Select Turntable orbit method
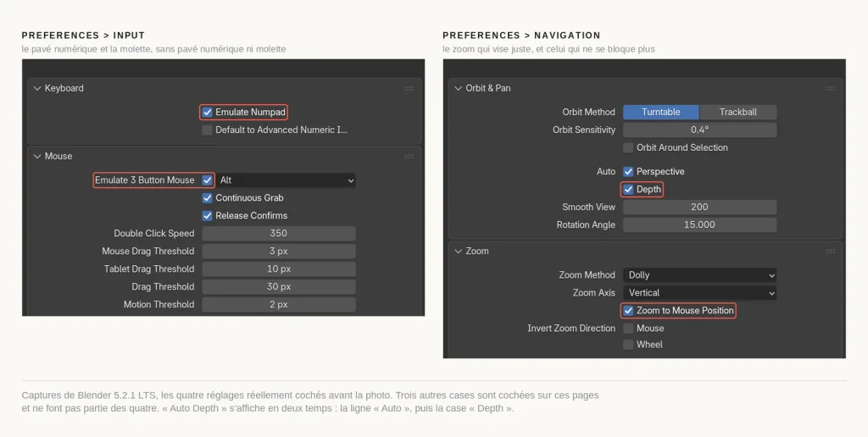Viewport: 868px width, 437px height. point(661,113)
